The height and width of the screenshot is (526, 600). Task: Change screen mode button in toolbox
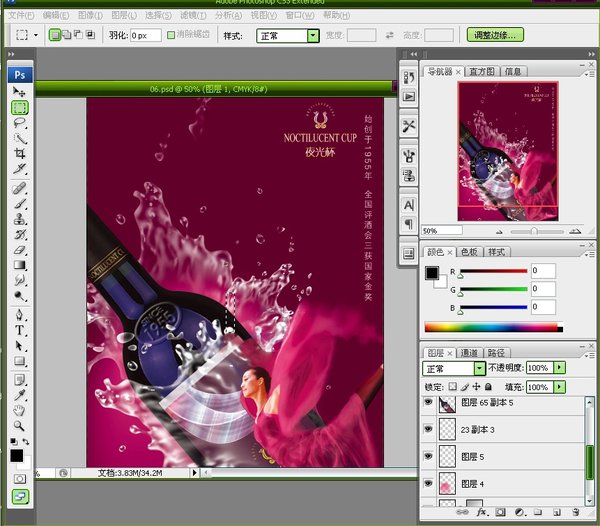(20, 497)
